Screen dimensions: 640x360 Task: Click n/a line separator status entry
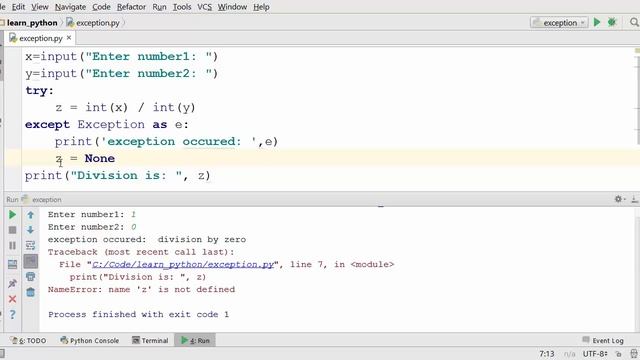(x=569, y=354)
